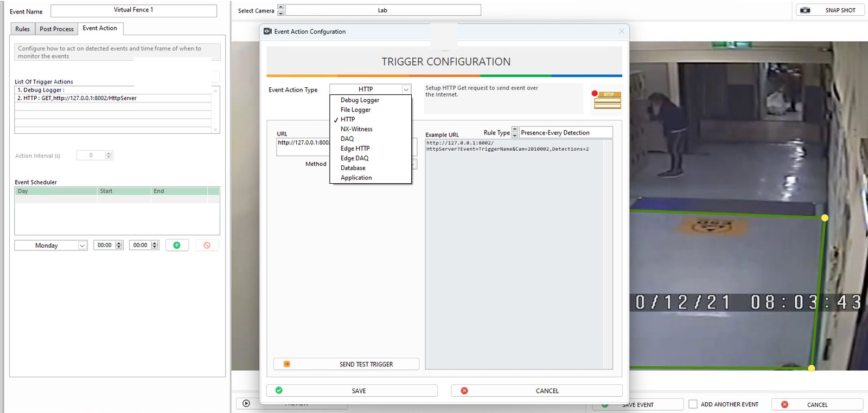The width and height of the screenshot is (868, 413).
Task: Click the red X icon on bottom-right CANCEL
Action: [784, 404]
